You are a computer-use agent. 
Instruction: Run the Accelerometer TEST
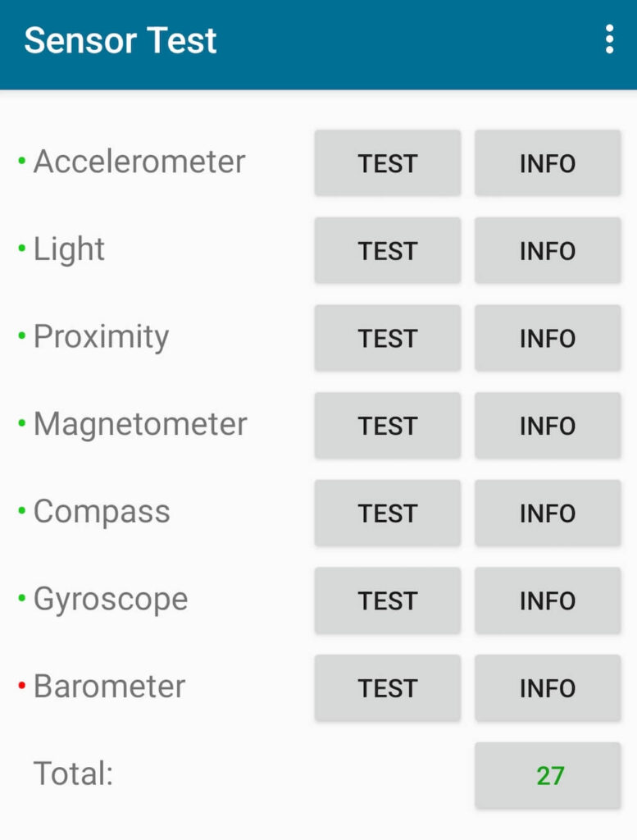point(387,162)
